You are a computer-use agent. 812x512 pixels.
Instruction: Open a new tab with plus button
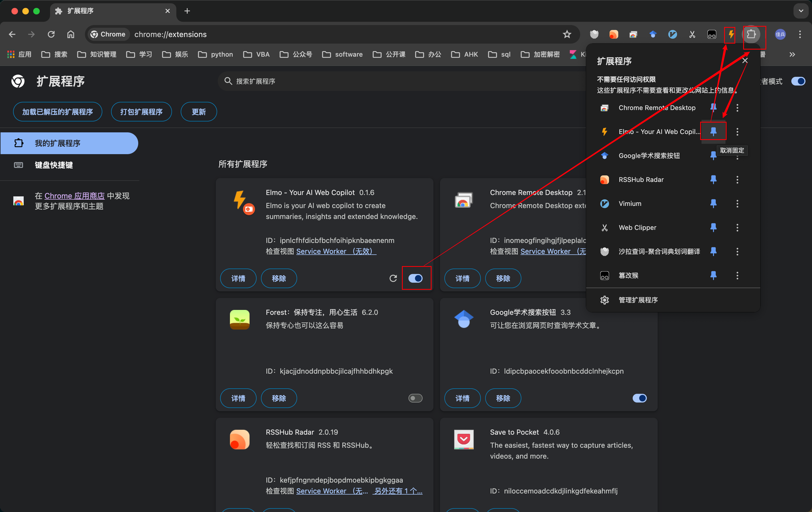[x=187, y=11]
